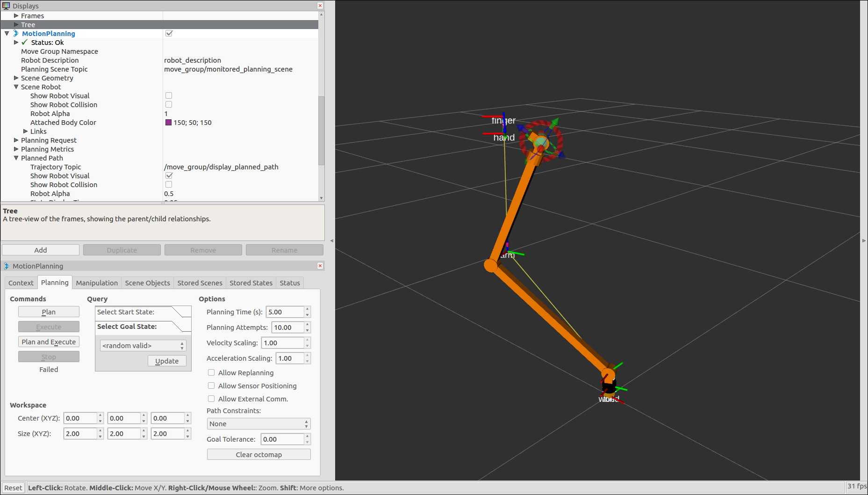Expand the Status: Ok row

point(16,42)
